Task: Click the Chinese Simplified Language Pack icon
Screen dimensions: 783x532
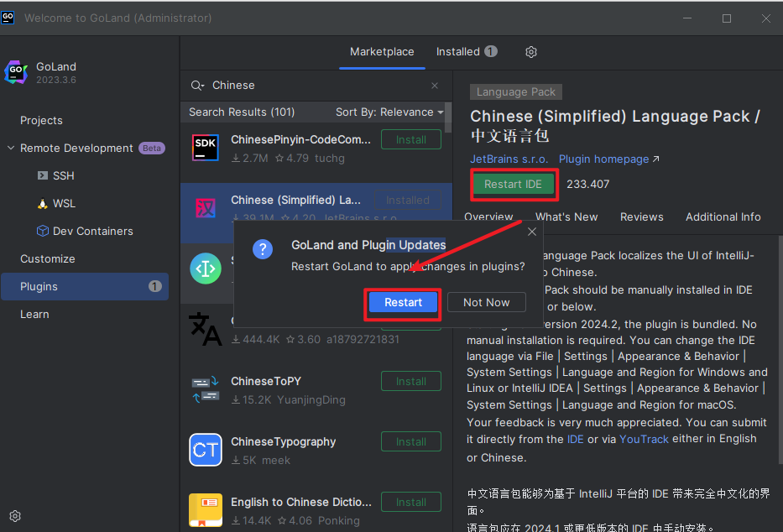Action: point(206,207)
